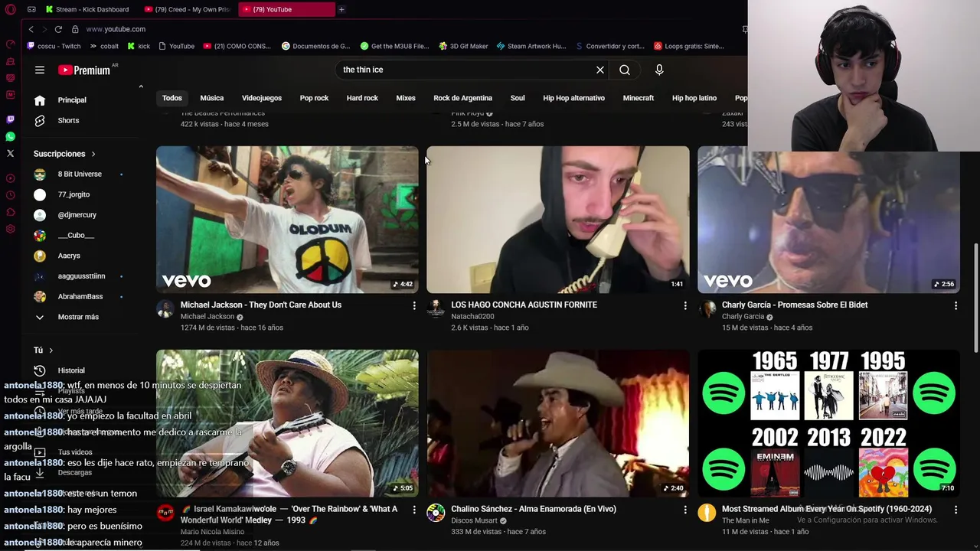Go back with the browser back arrow

(x=31, y=29)
